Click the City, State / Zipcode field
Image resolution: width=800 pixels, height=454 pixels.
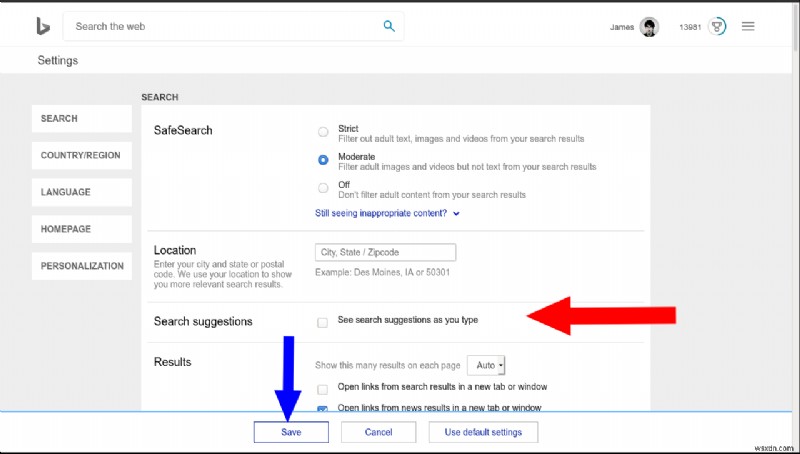[385, 252]
